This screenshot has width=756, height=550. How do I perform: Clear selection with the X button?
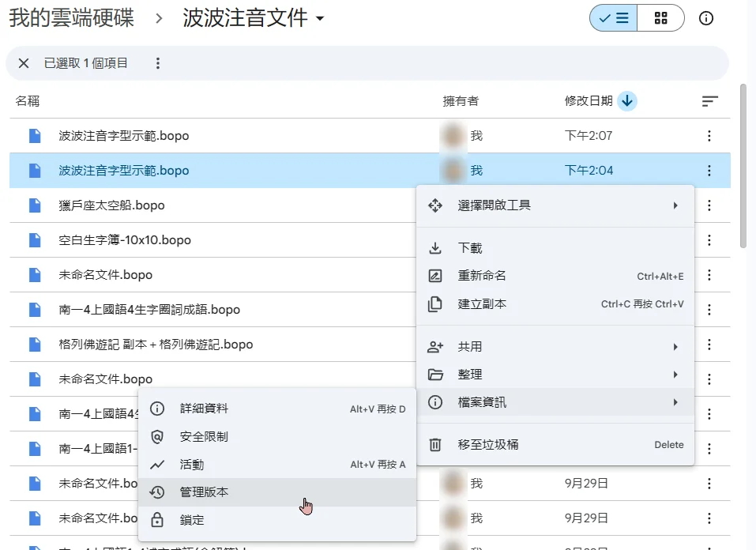24,63
